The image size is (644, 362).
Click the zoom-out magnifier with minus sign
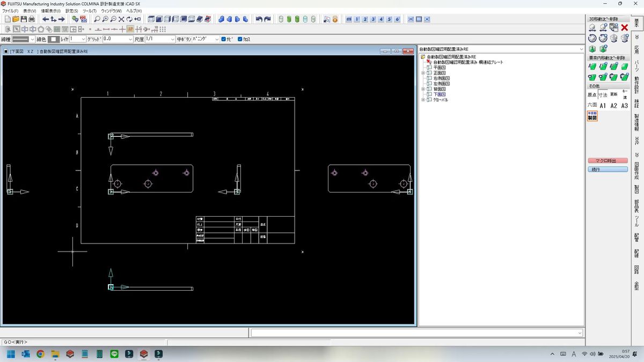[113, 19]
